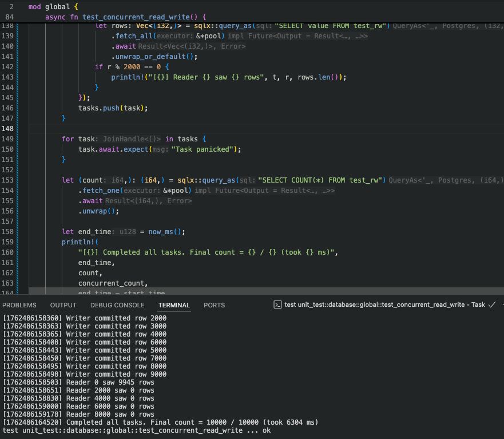Click terminal line "Writer committed row 9000"

pyautogui.click(x=85, y=374)
